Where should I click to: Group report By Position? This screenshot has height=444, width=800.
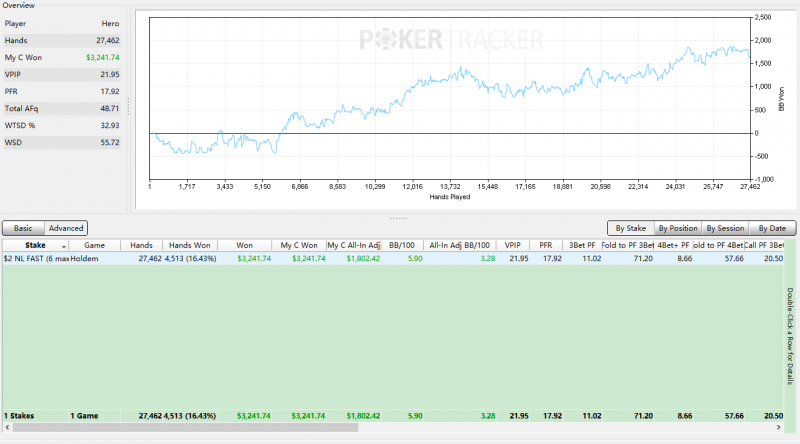pyautogui.click(x=677, y=228)
